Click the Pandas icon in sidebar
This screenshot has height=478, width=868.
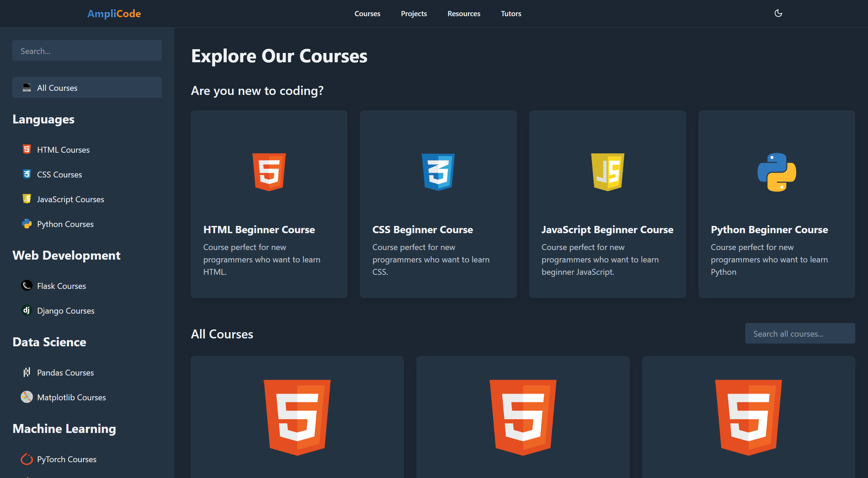(27, 372)
